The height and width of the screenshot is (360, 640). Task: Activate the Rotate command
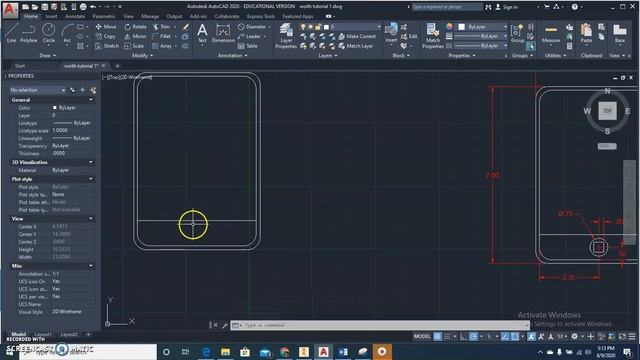coord(135,27)
